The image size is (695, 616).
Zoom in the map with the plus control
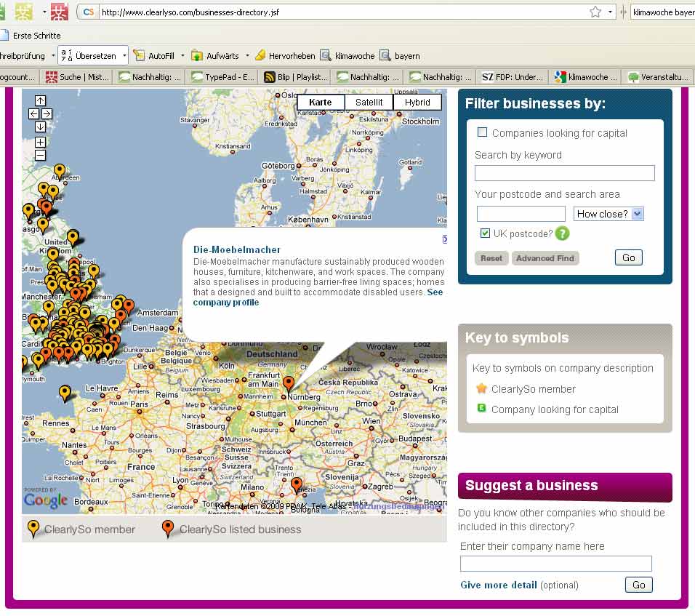[40, 142]
